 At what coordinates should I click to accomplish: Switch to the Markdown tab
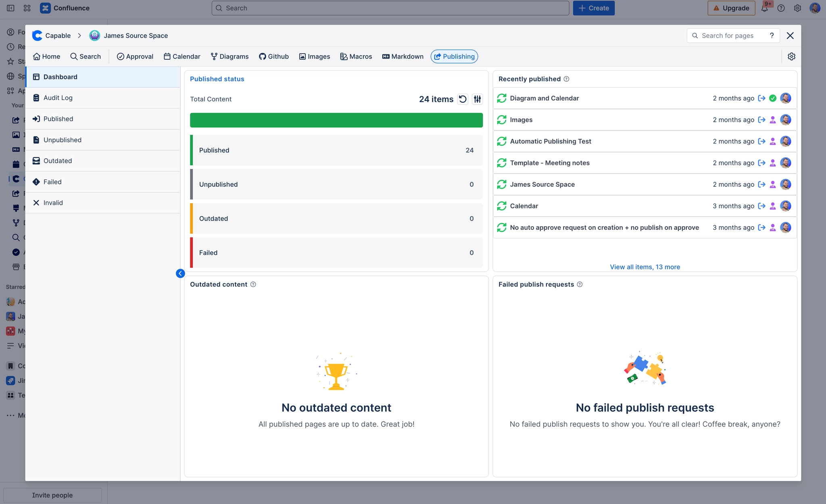coord(403,56)
